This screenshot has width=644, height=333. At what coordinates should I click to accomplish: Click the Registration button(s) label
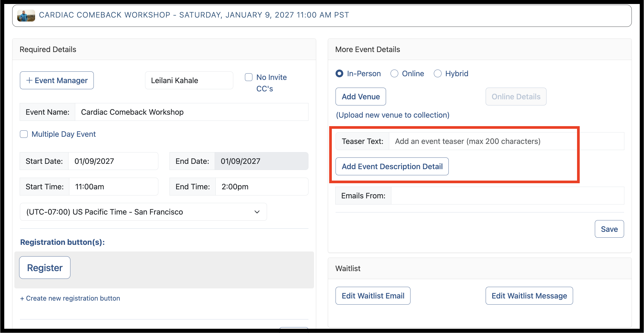coord(62,242)
